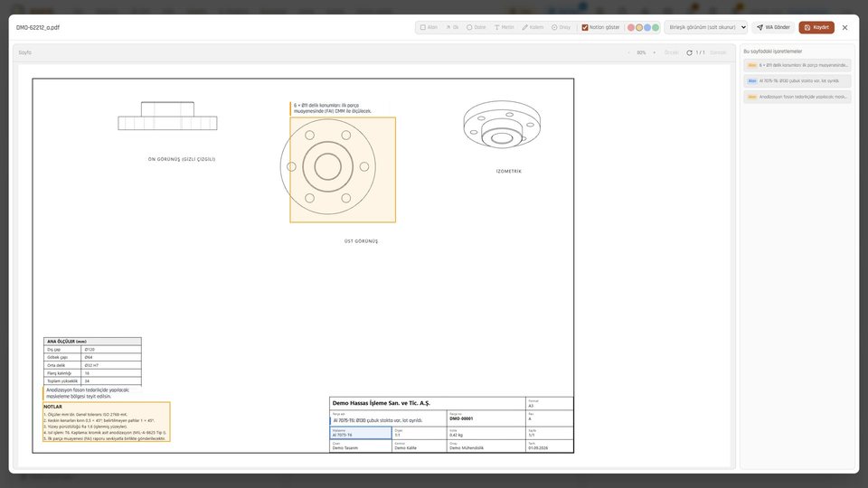Click the NOTLAR highlighted notes box

(x=107, y=422)
